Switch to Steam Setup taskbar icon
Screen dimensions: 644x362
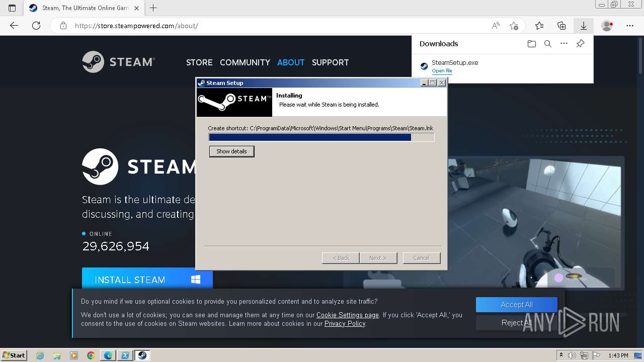click(x=142, y=355)
